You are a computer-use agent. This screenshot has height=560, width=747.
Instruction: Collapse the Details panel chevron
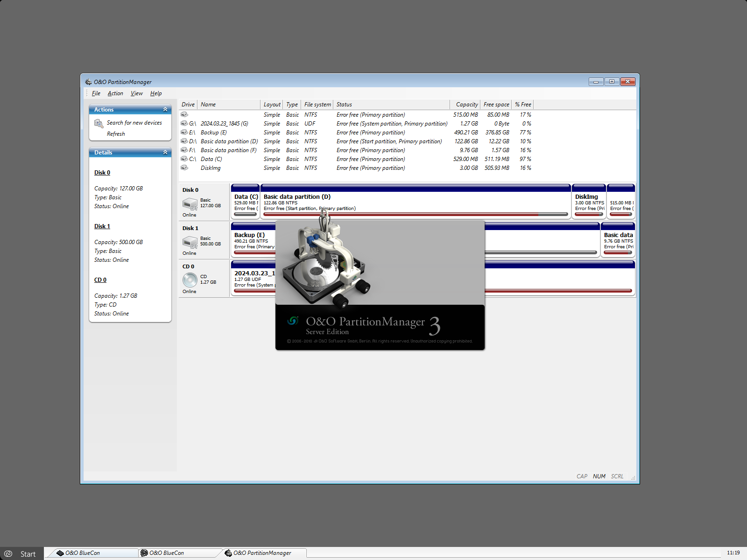click(x=165, y=152)
